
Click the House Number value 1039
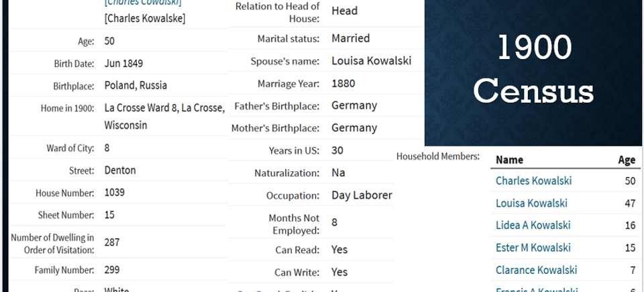coord(115,193)
